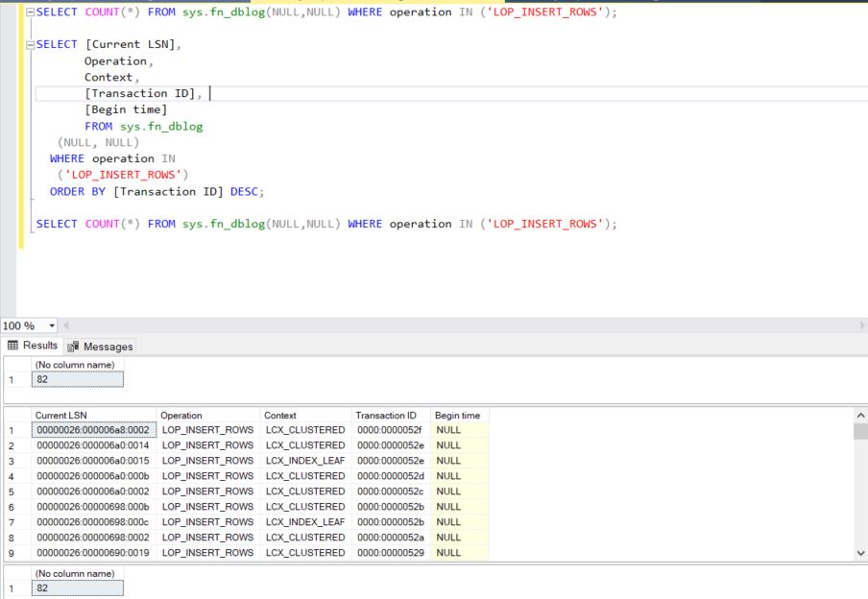Select cell 00000026:000006a0:0015
868x599 pixels.
click(x=94, y=461)
